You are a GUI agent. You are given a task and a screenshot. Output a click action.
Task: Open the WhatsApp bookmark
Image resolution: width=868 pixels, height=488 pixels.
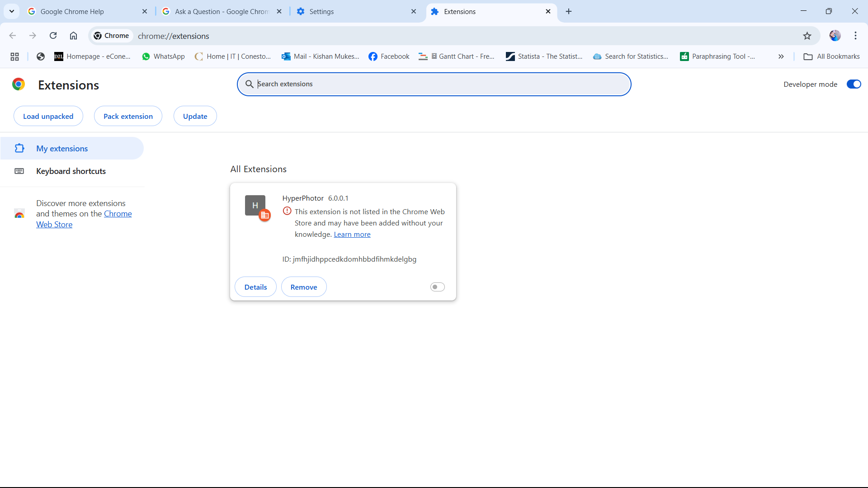tap(163, 56)
